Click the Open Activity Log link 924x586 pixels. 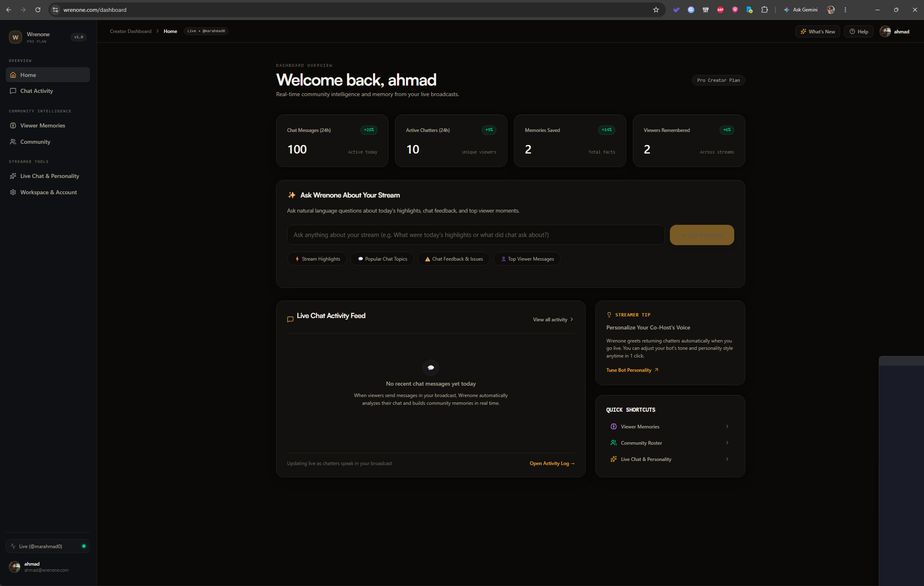552,463
